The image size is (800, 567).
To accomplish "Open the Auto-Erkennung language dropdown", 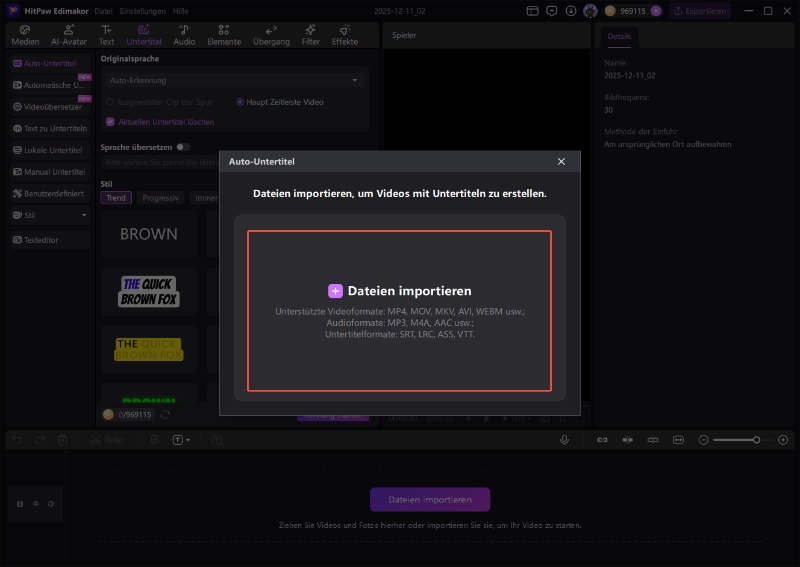I will 234,80.
